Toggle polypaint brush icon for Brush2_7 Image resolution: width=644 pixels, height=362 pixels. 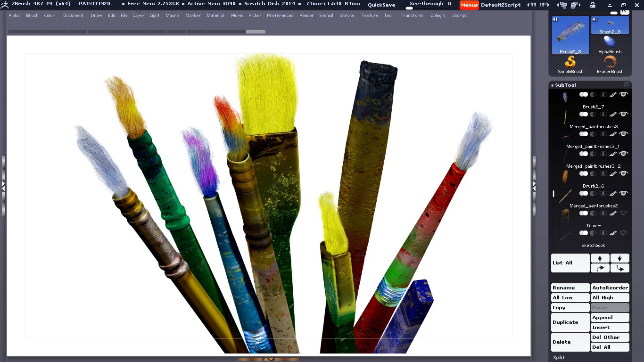[613, 95]
